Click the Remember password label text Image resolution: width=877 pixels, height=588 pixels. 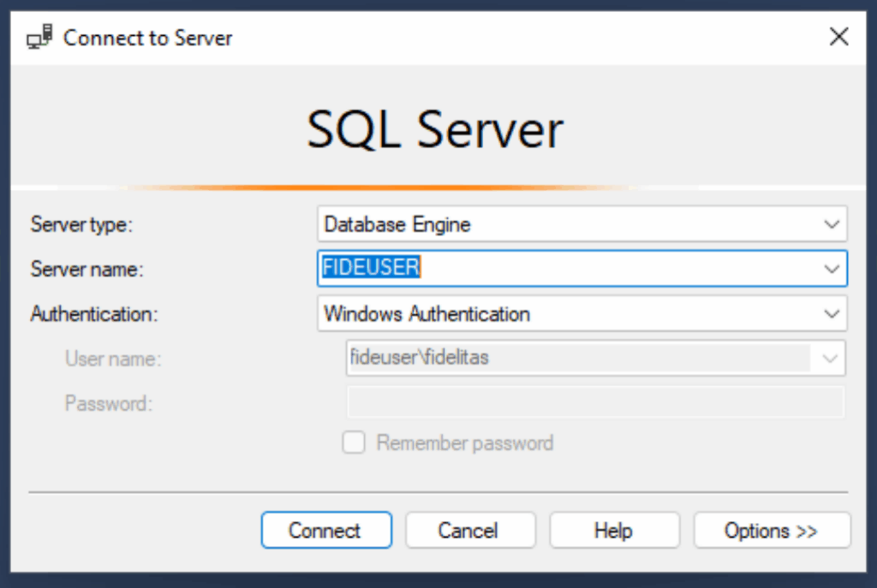465,443
